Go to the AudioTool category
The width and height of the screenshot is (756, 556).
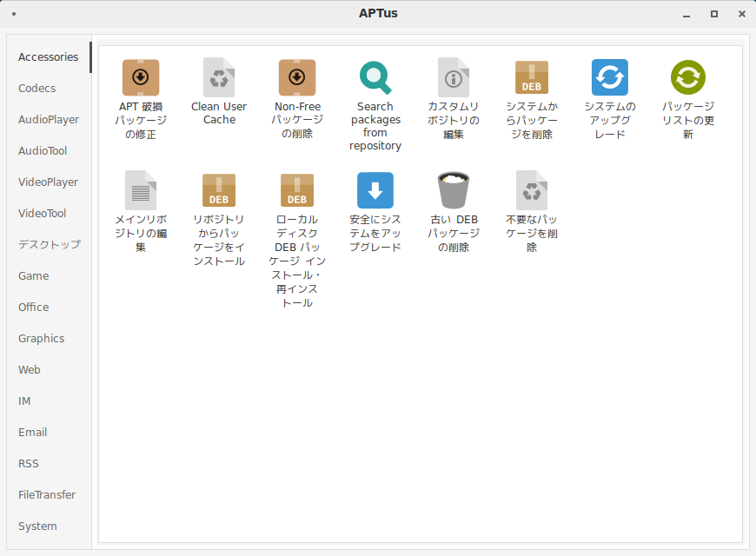pyautogui.click(x=48, y=151)
